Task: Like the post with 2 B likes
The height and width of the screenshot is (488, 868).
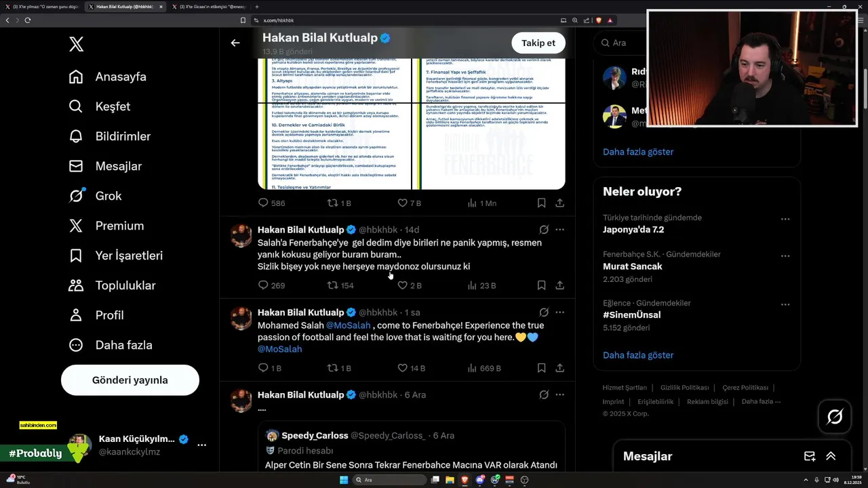Action: 402,285
